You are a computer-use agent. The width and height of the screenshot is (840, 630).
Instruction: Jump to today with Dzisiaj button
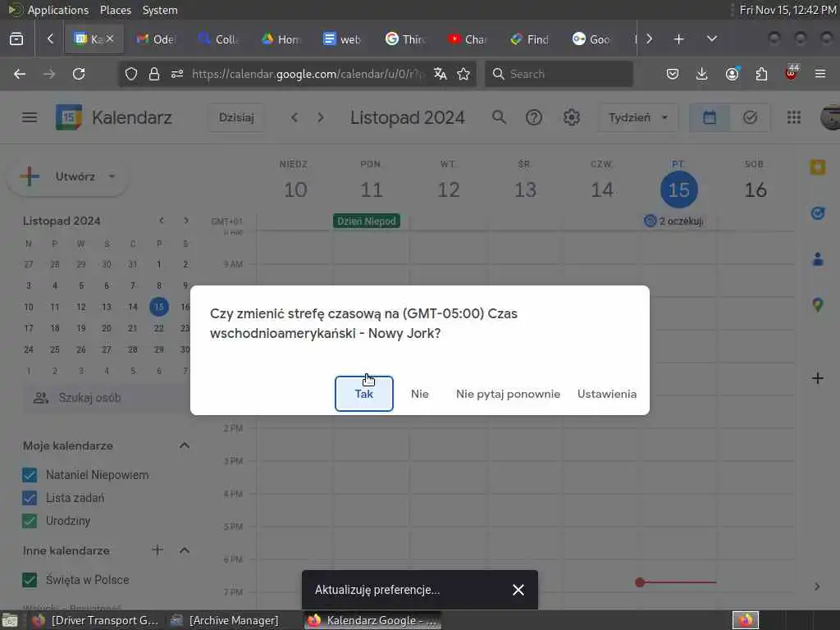236,117
